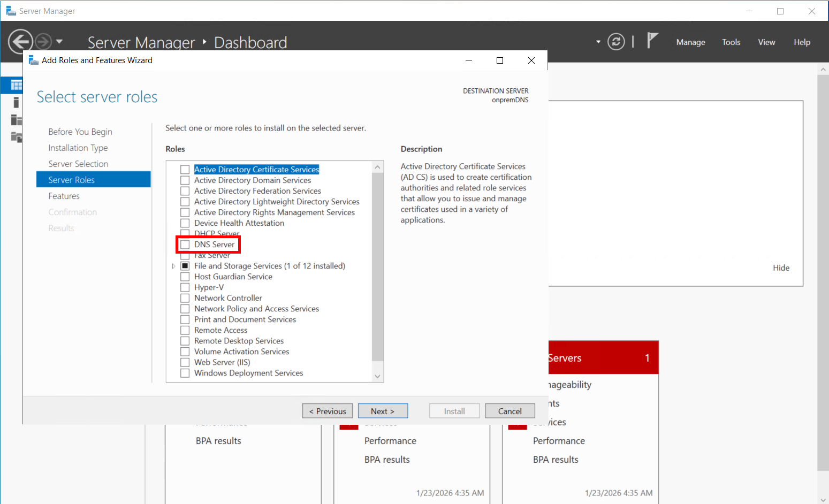
Task: Click Hide link in welcome tile
Action: click(781, 268)
